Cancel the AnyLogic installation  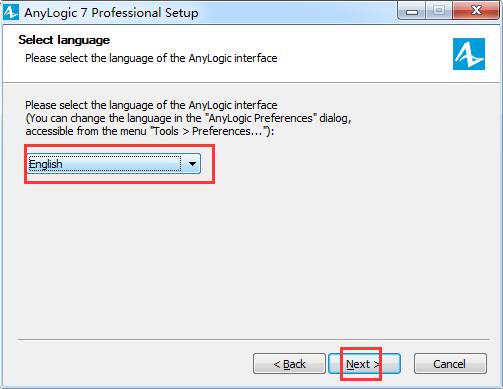click(x=450, y=364)
